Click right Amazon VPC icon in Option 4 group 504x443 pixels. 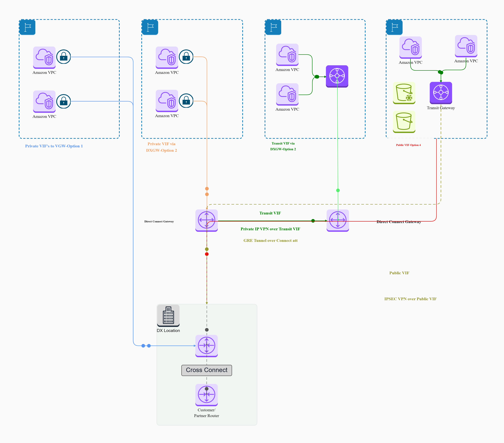466,46
